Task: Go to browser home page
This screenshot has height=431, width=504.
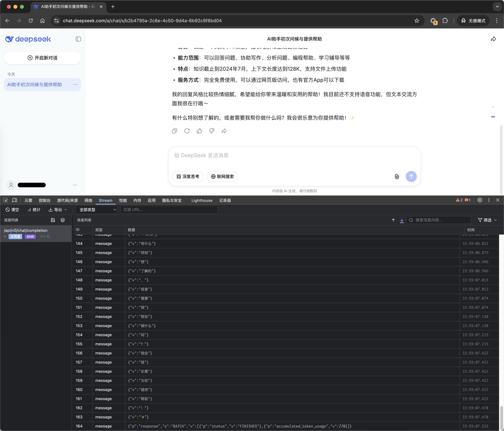Action: [x=42, y=20]
